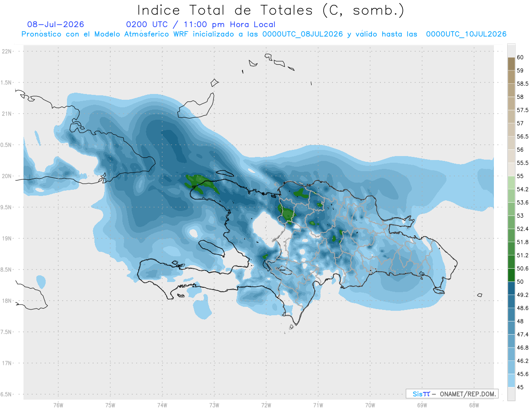Click the colorbar label '45.6'
The width and height of the screenshot is (532, 411).
click(522, 374)
